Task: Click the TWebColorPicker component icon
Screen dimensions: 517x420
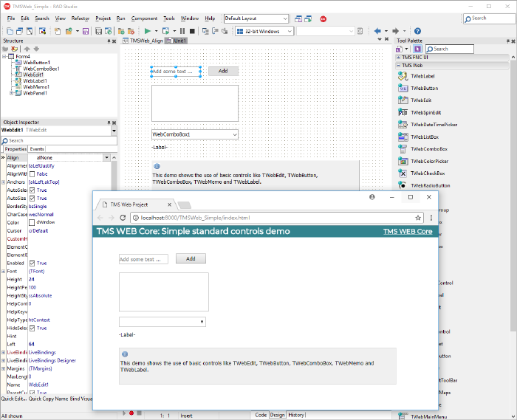Action: pyautogui.click(x=403, y=161)
